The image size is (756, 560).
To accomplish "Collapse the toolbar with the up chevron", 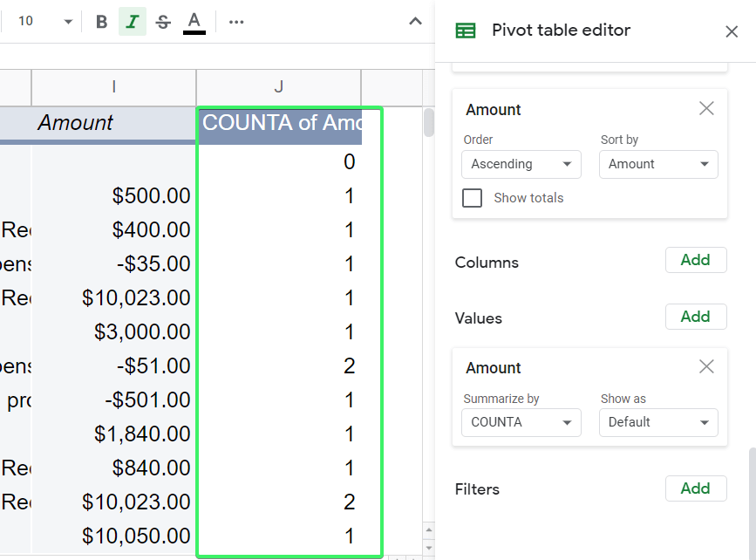I will tap(415, 21).
